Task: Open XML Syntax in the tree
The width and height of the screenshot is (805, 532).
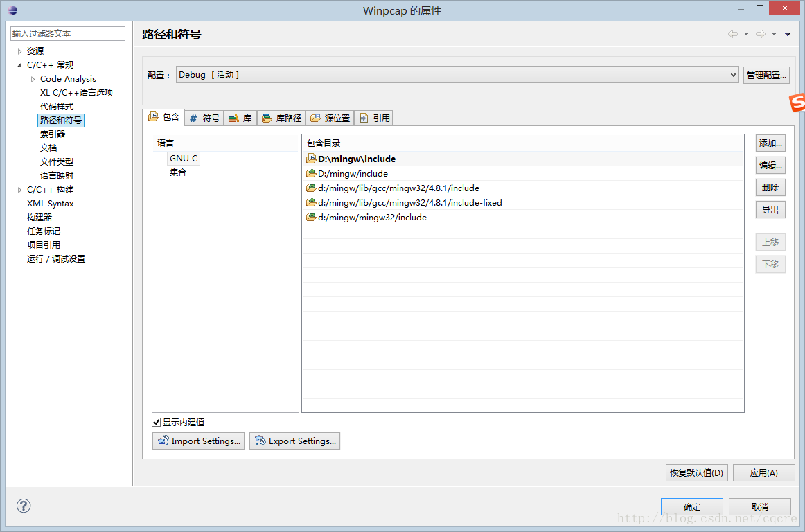Action: click(x=51, y=204)
